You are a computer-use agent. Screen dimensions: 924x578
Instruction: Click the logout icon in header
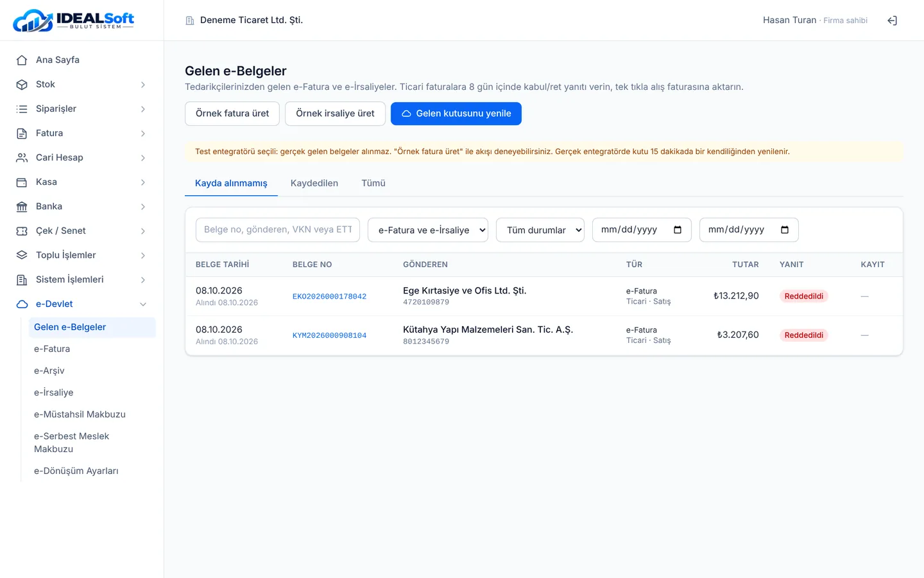[892, 21]
